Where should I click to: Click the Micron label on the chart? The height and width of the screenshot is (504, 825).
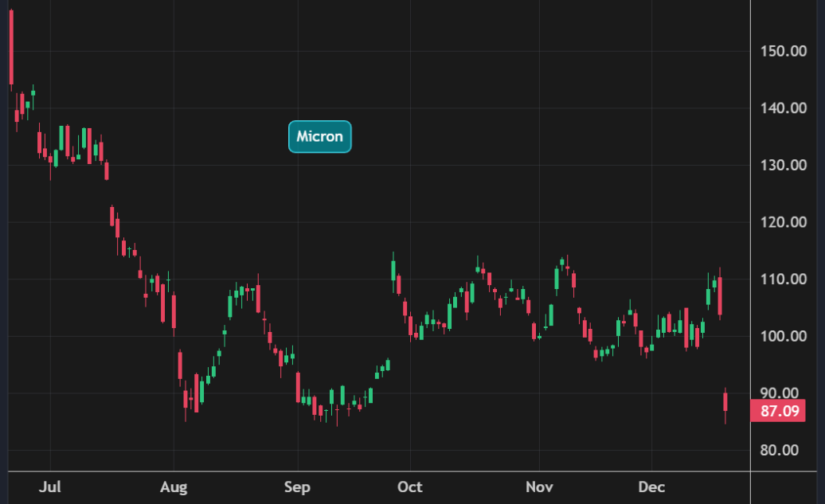click(319, 136)
